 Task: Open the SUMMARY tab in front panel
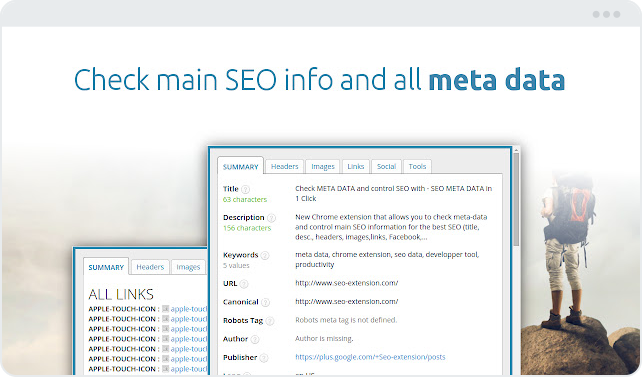click(240, 166)
